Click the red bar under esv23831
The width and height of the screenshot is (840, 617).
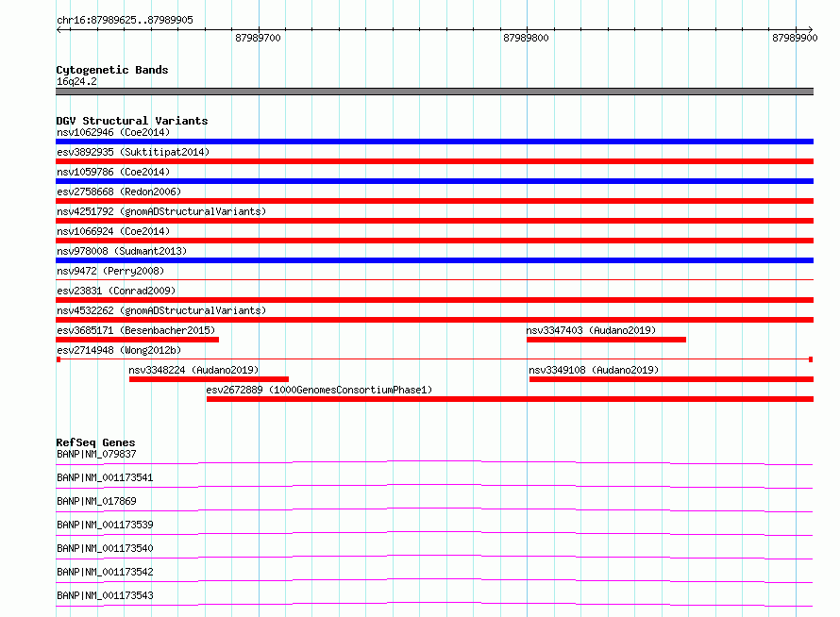coord(434,300)
